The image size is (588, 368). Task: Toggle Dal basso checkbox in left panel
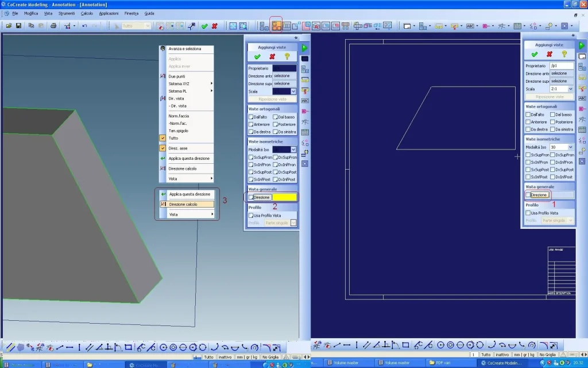click(x=275, y=117)
